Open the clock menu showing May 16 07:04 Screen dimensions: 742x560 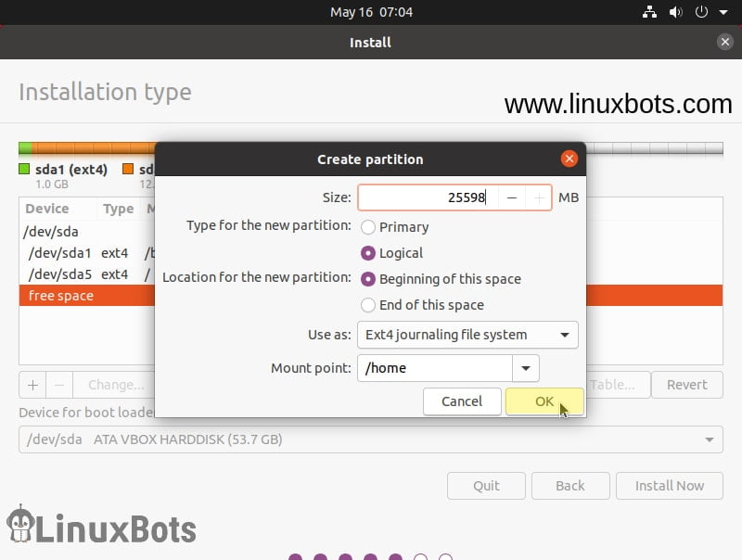(370, 12)
